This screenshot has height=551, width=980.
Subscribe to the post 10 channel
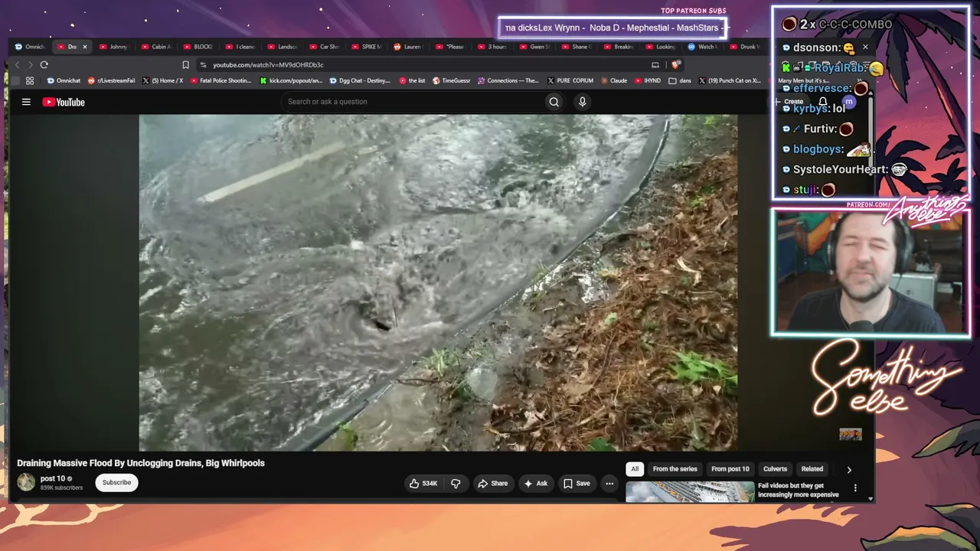tap(116, 483)
